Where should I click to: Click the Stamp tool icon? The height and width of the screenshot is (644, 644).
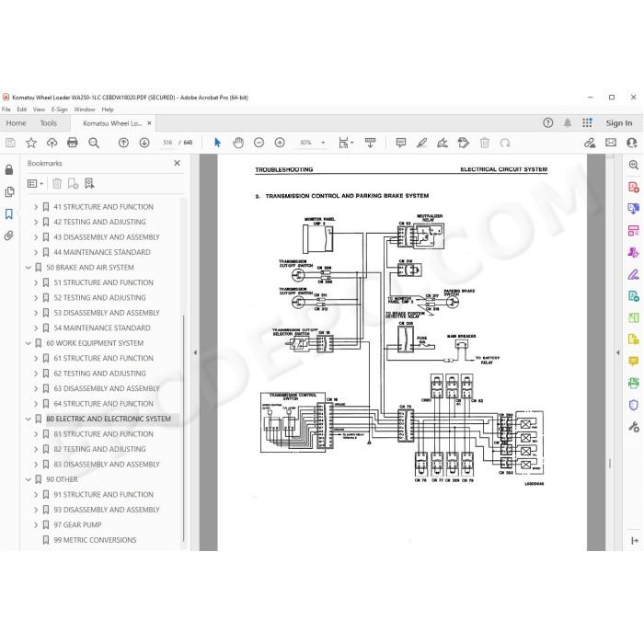click(x=464, y=143)
